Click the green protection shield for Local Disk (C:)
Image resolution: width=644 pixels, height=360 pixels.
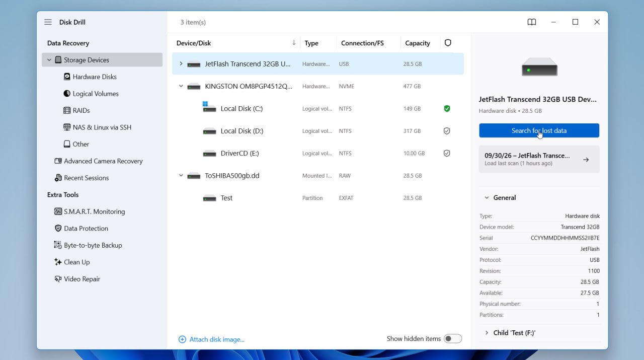pos(447,109)
